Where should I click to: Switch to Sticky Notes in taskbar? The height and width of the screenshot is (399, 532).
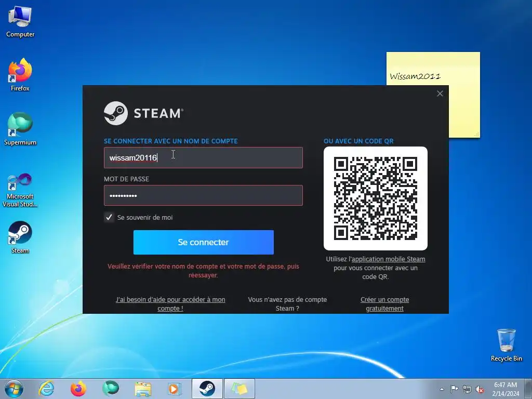pos(239,389)
